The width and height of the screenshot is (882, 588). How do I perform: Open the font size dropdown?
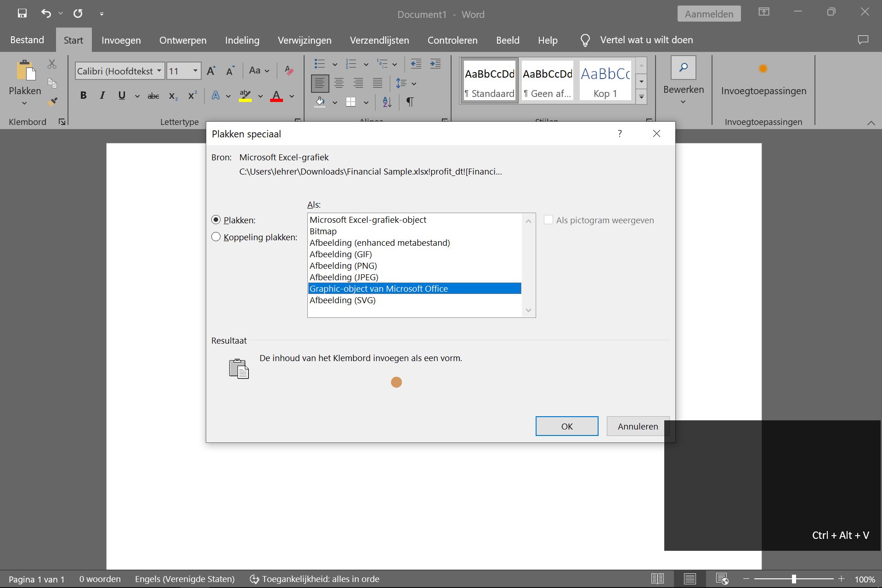(x=195, y=71)
